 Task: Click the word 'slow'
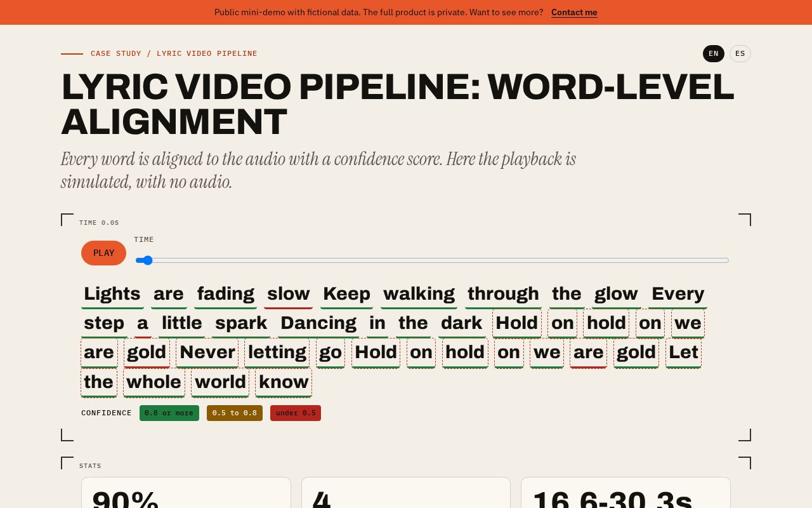(x=289, y=294)
